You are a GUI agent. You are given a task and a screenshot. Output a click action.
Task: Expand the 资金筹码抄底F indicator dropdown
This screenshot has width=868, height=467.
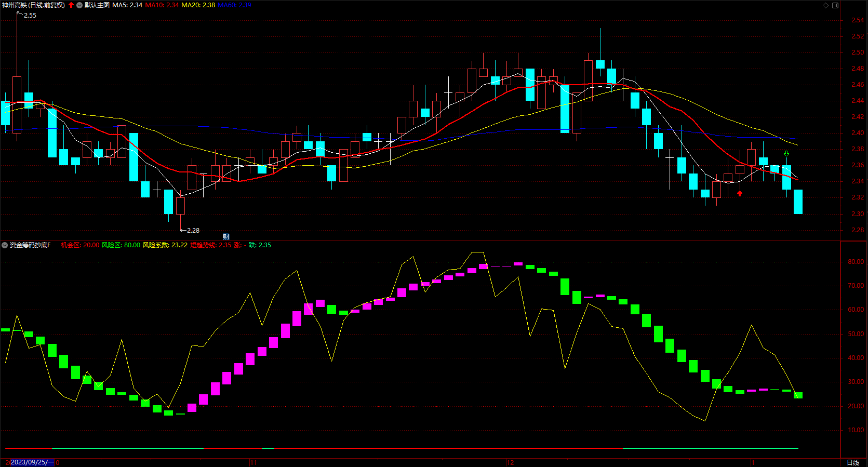5,245
